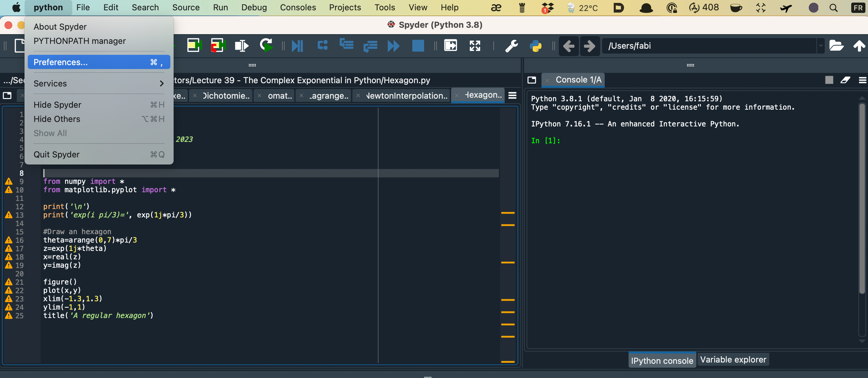The width and height of the screenshot is (868, 378).
Task: Open the editor tabs options hamburger menu
Action: pos(512,96)
